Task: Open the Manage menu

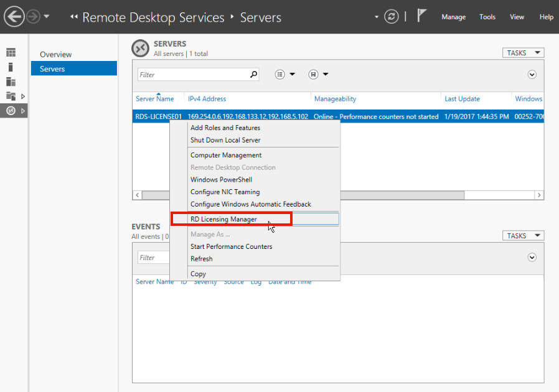Action: click(453, 17)
